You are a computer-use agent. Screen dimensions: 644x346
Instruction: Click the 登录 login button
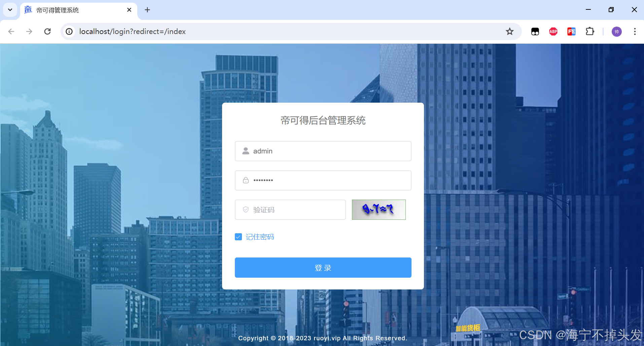point(323,268)
